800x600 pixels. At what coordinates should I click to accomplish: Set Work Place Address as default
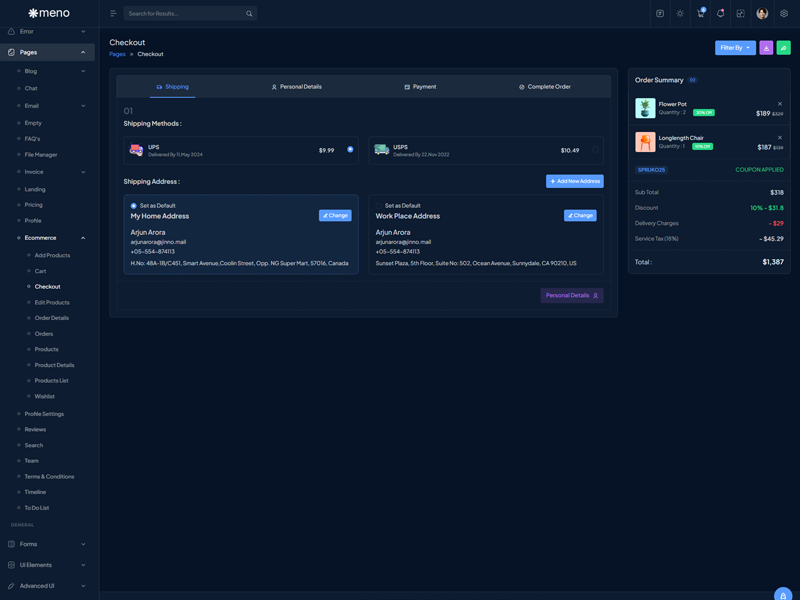[x=380, y=206]
